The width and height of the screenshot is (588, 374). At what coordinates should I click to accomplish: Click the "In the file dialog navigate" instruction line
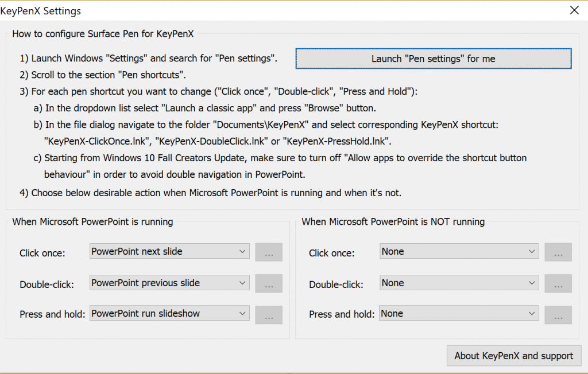click(266, 125)
